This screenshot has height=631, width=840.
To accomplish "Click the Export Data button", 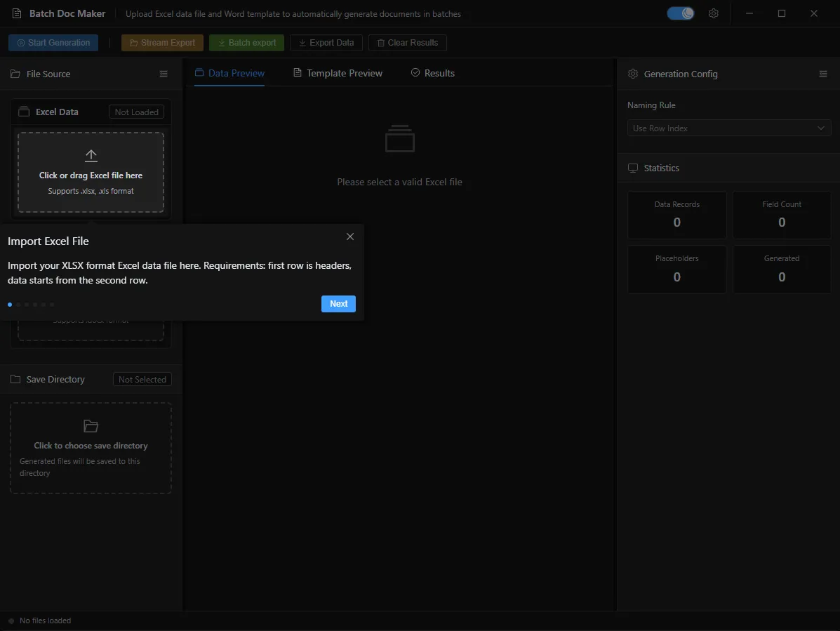I will click(326, 43).
